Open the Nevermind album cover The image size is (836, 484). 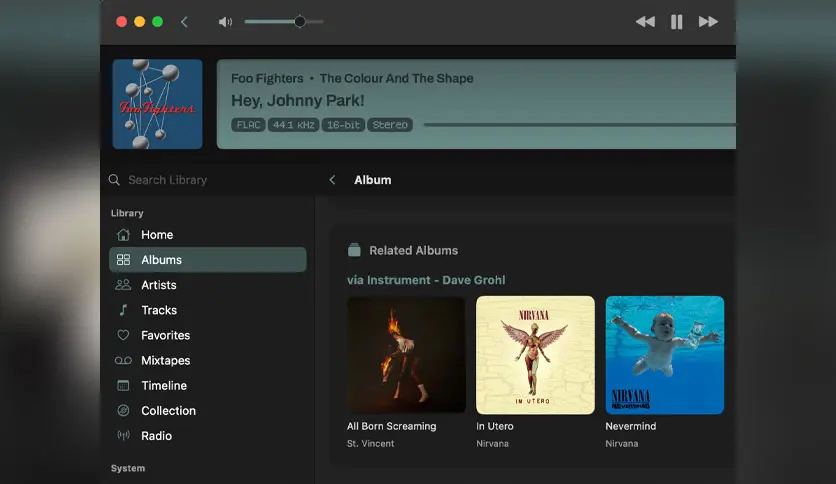click(665, 355)
